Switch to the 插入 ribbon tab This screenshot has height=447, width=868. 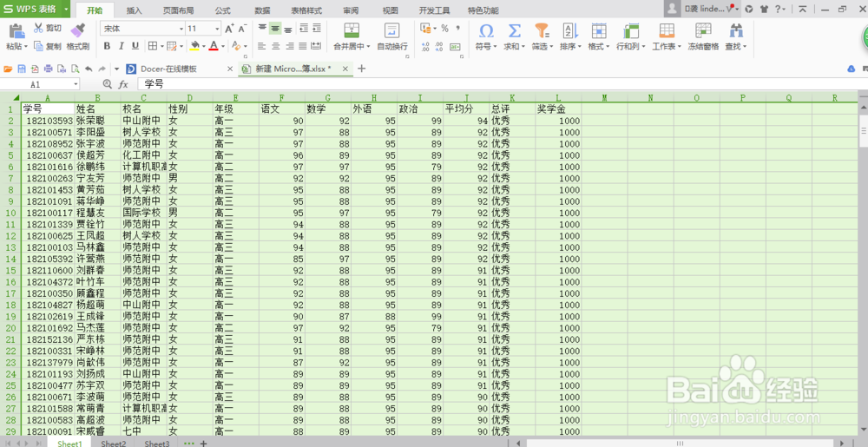pyautogui.click(x=134, y=10)
